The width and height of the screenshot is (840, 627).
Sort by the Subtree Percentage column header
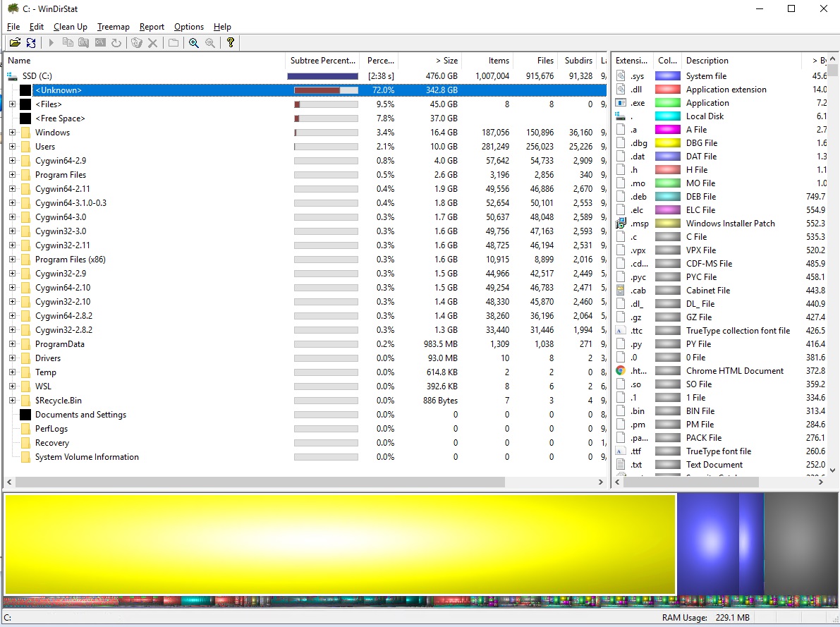[322, 61]
